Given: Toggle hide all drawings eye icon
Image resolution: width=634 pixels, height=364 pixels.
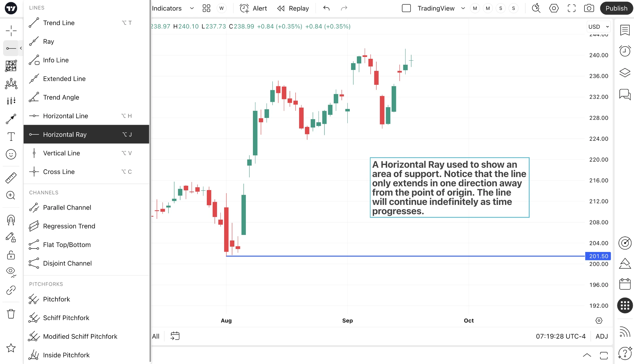Looking at the screenshot, I should 11,271.
